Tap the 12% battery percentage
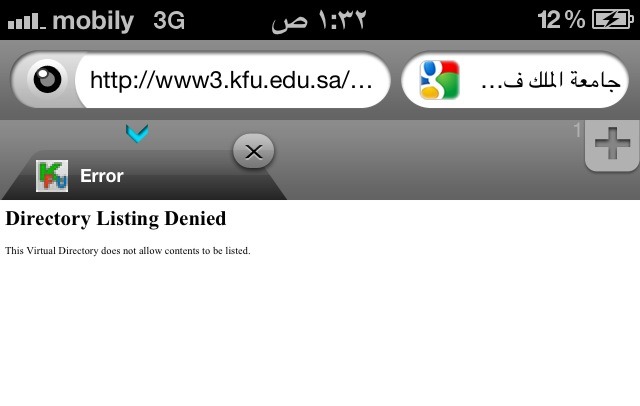Image resolution: width=640 pixels, height=406 pixels. [562, 20]
